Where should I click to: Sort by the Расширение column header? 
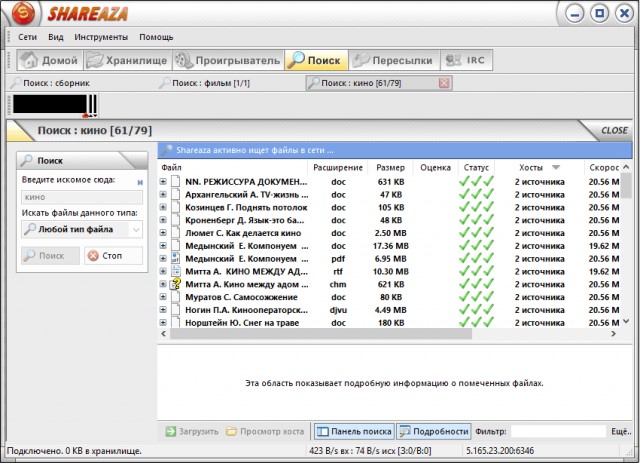(338, 167)
